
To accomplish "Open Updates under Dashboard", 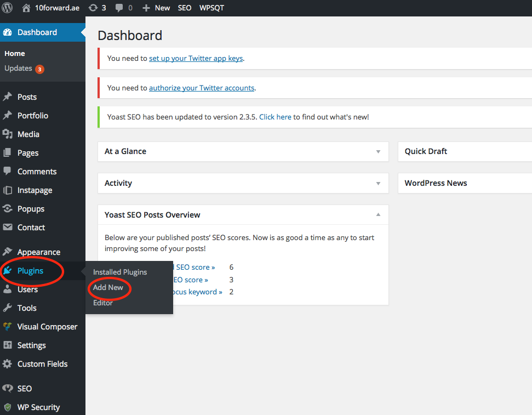I will pyautogui.click(x=18, y=69).
